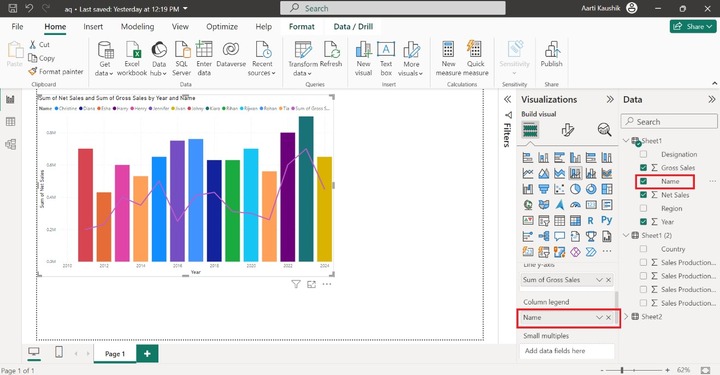Check the Region field checkbox
The height and width of the screenshot is (375, 720).
click(643, 208)
